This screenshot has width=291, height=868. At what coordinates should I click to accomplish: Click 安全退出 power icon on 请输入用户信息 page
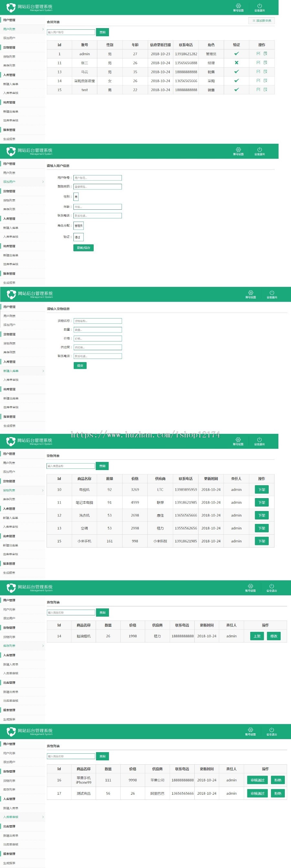tap(259, 149)
